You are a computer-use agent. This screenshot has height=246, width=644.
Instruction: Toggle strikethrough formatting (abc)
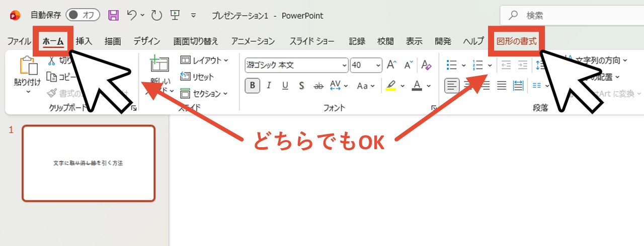318,86
